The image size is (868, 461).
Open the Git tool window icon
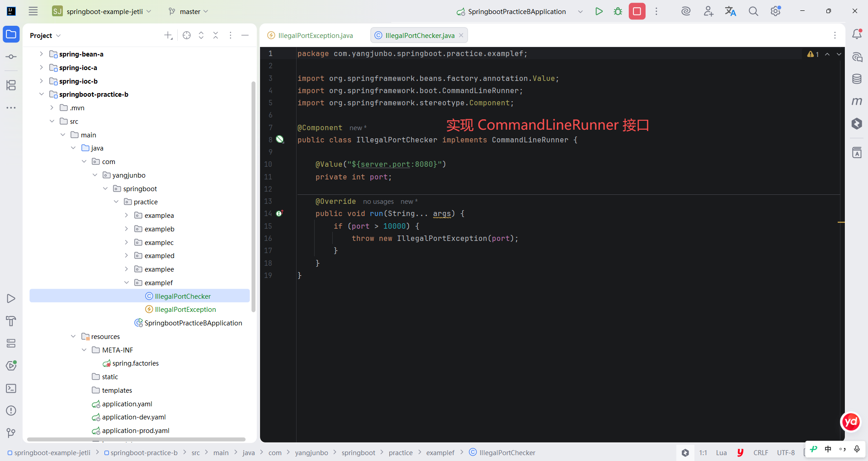click(x=11, y=433)
